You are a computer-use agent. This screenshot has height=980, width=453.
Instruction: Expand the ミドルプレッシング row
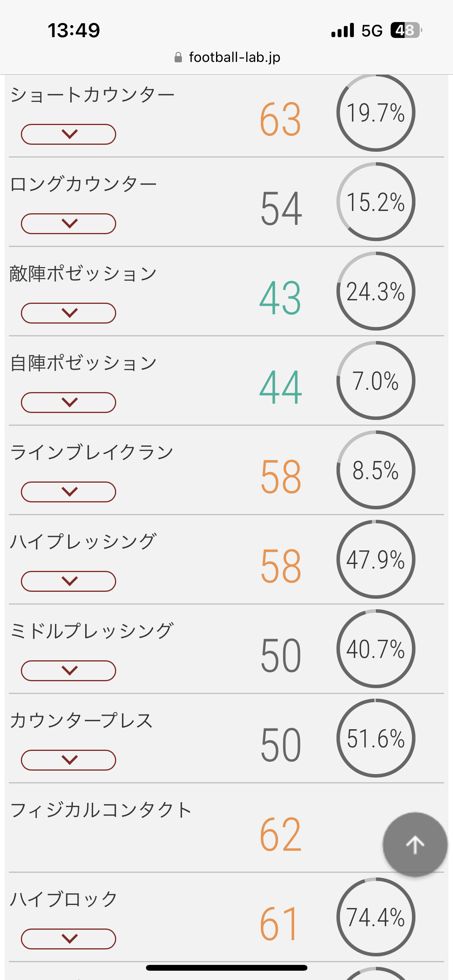(x=69, y=671)
